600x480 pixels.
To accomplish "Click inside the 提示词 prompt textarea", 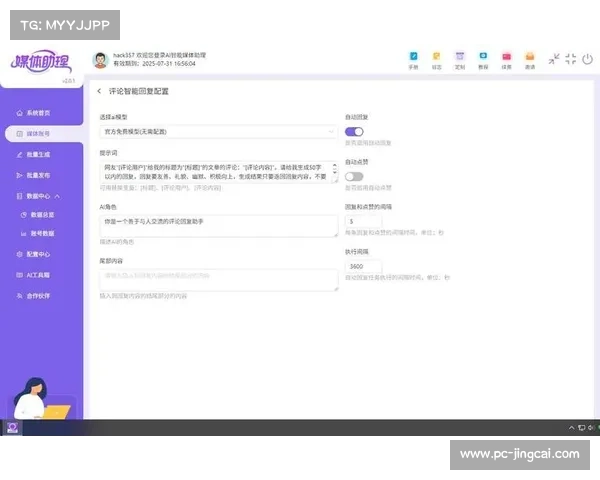I will point(218,172).
